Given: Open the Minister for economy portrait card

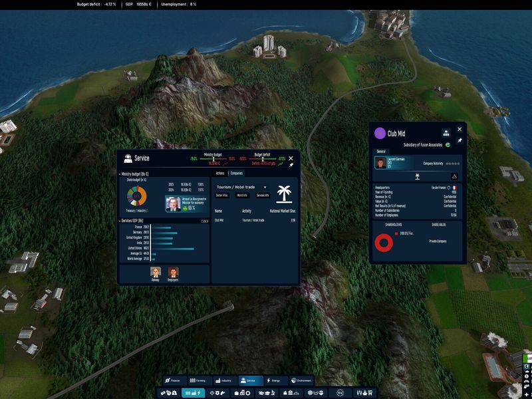Looking at the screenshot, I should pyautogui.click(x=187, y=203).
